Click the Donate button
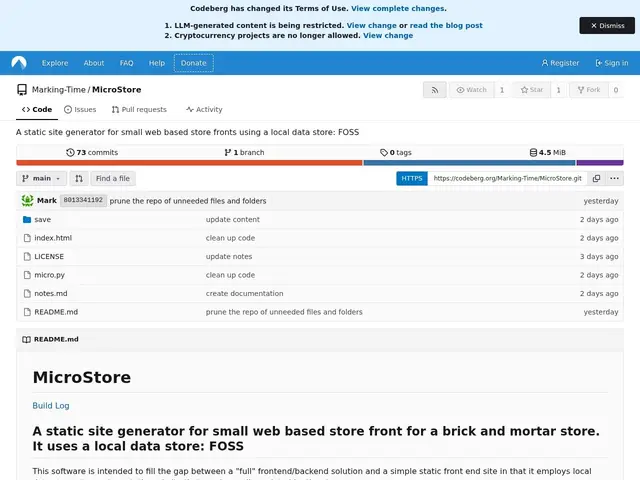 193,63
